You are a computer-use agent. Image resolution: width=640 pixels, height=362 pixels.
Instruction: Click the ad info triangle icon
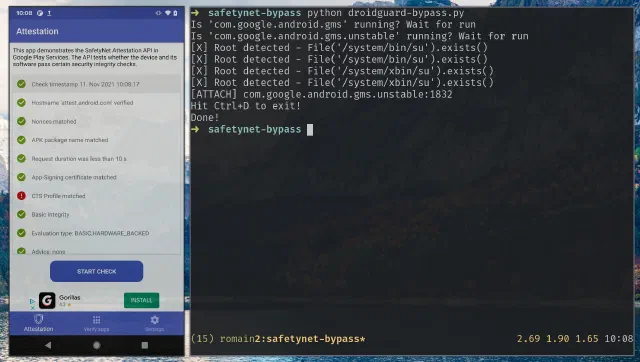pos(32,301)
